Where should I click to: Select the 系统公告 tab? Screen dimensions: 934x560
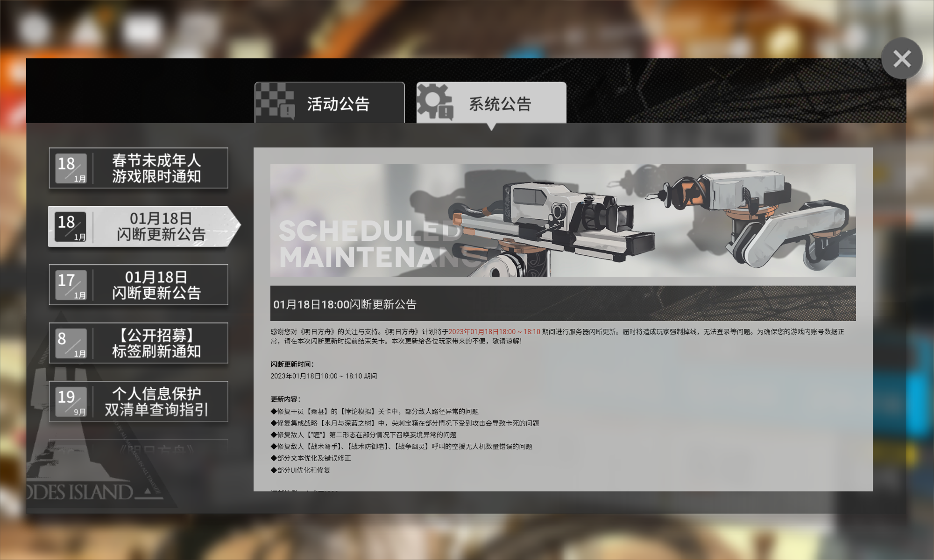(491, 103)
